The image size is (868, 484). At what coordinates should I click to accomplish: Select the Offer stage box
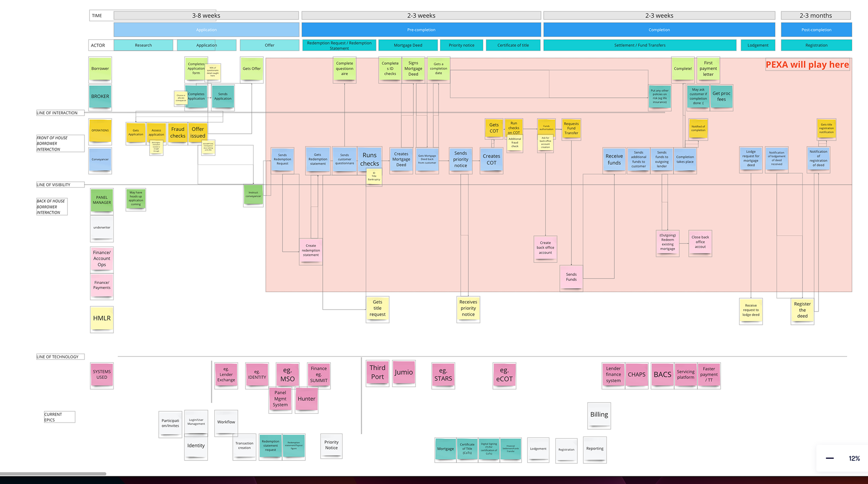coord(269,45)
